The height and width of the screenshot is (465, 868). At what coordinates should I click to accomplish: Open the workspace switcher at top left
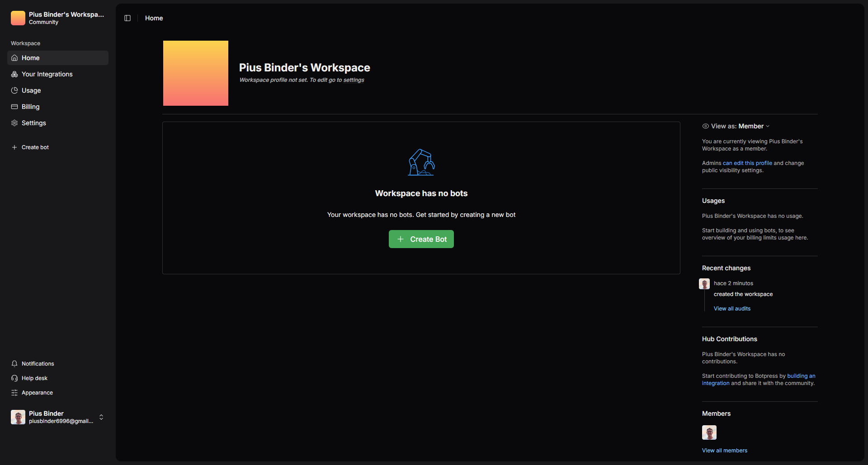[58, 18]
